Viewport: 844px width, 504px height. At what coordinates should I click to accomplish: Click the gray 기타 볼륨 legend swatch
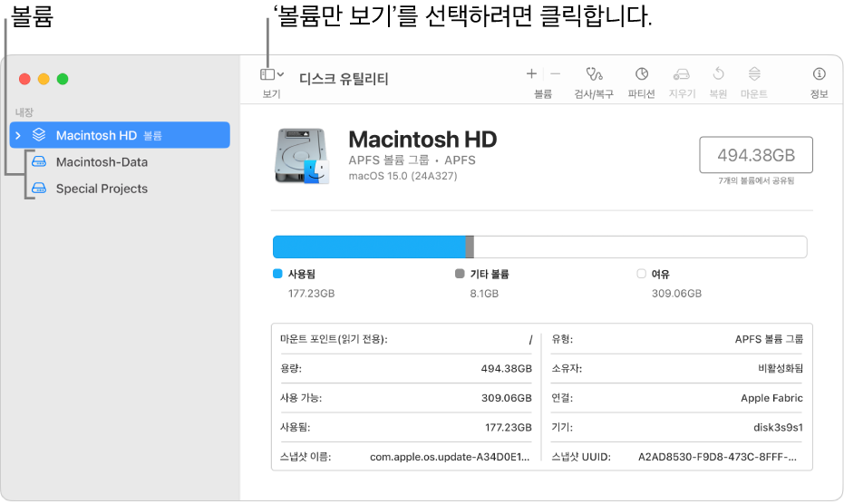coord(460,274)
